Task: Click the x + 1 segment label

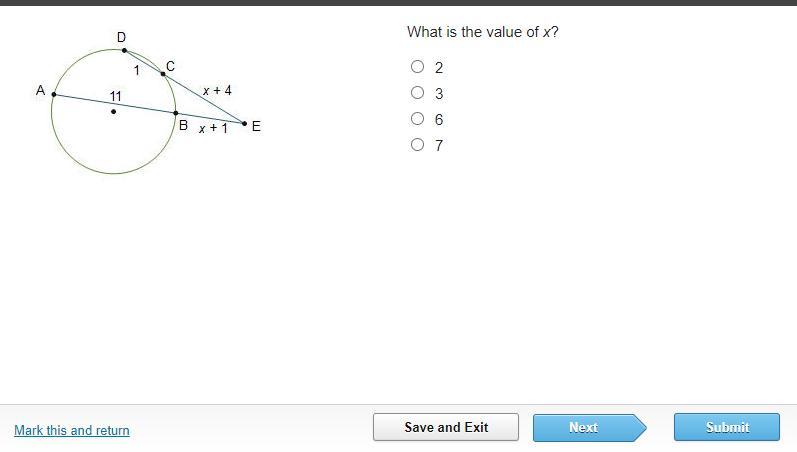Action: (213, 128)
